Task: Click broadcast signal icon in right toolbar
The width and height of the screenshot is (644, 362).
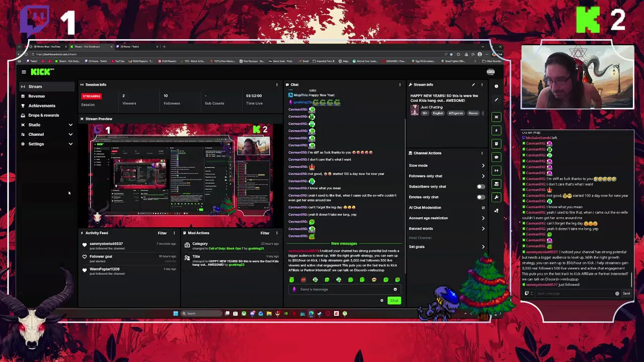Action: point(496,170)
